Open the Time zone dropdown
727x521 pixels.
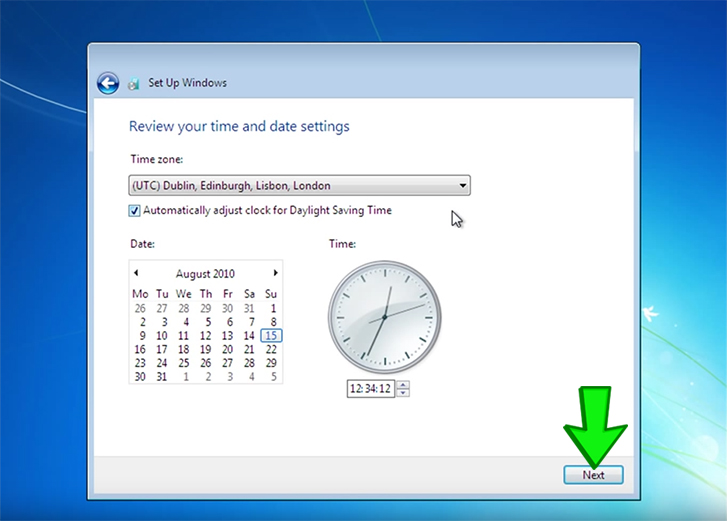pyautogui.click(x=300, y=185)
